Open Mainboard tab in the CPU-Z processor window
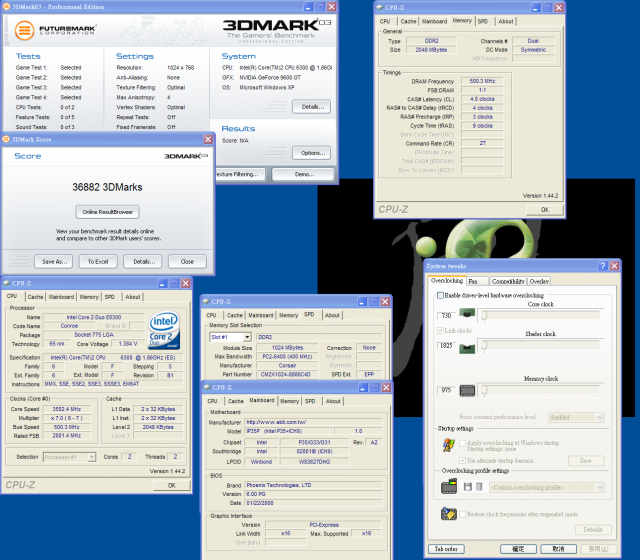This screenshot has width=640, height=560. 61,297
